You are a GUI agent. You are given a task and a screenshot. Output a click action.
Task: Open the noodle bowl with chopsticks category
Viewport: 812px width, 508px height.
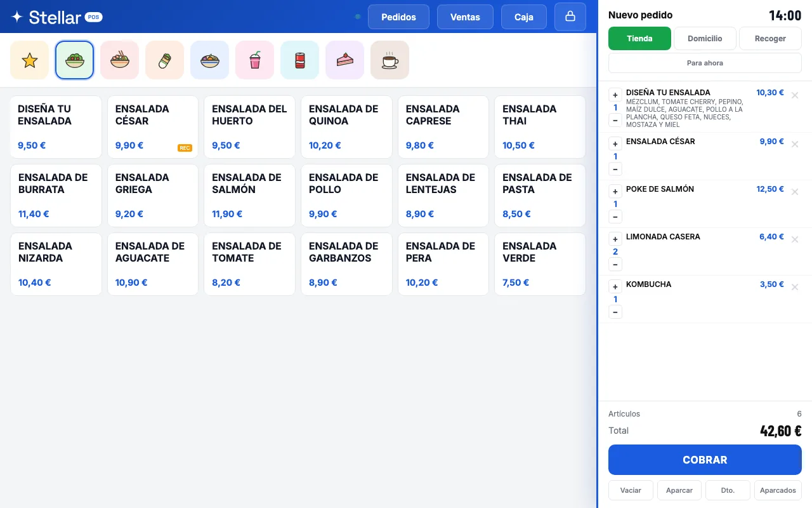click(120, 60)
